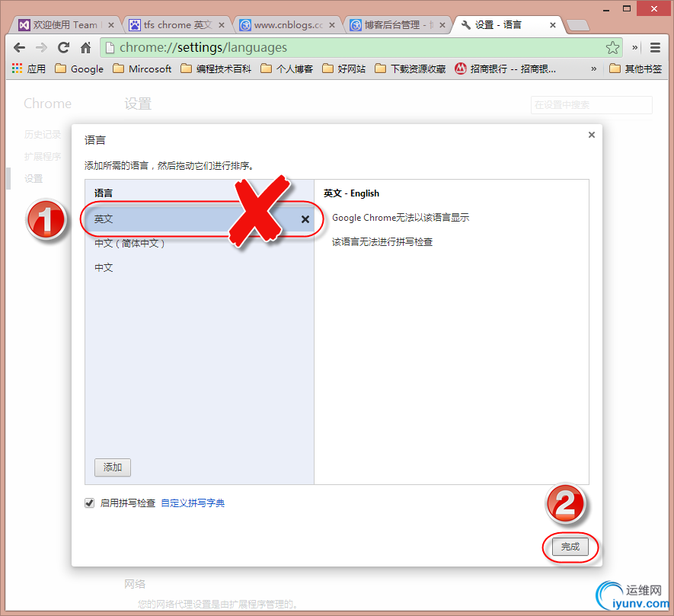Toggle the 启用拼写检查 checkbox
The image size is (674, 616).
click(89, 503)
